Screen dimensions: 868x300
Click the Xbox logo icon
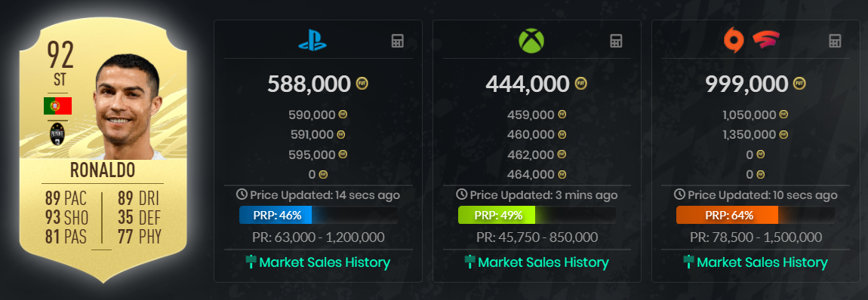(x=531, y=41)
